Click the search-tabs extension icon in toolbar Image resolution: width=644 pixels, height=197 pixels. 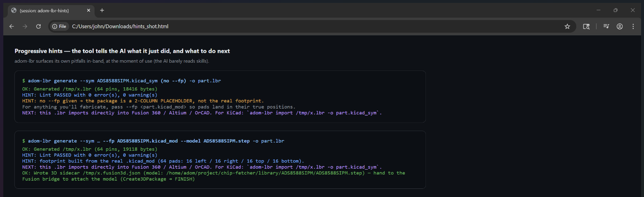pyautogui.click(x=586, y=27)
